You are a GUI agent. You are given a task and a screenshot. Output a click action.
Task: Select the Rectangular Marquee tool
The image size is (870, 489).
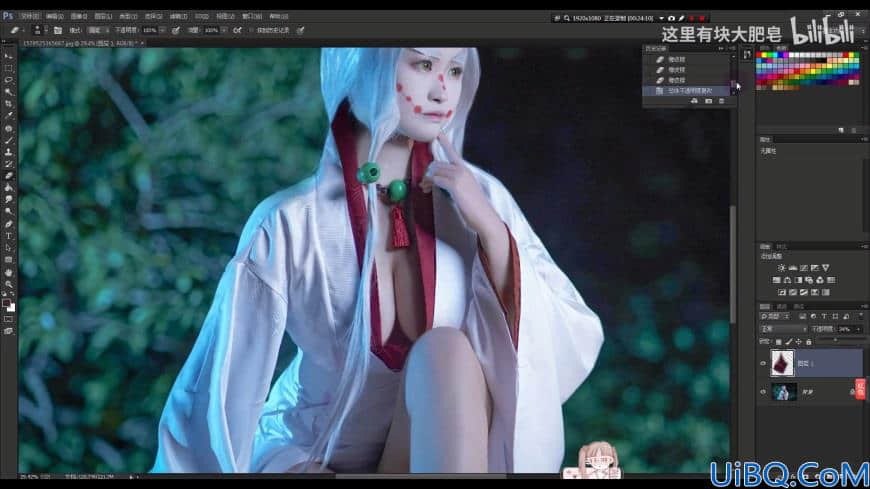pos(8,68)
